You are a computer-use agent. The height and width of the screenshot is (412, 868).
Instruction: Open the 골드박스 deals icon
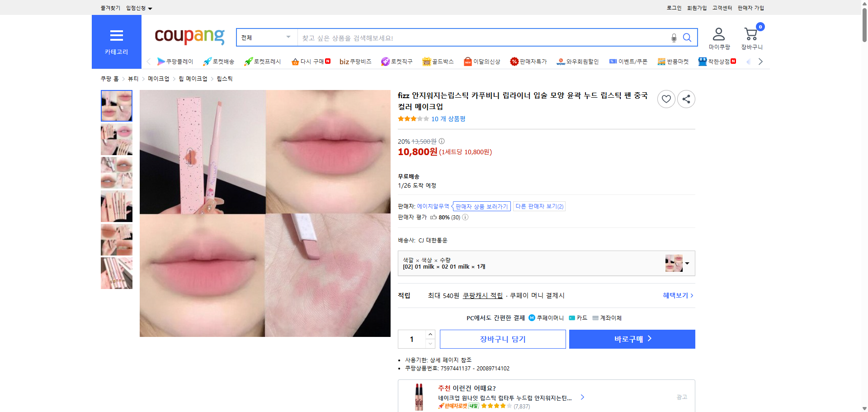438,61
